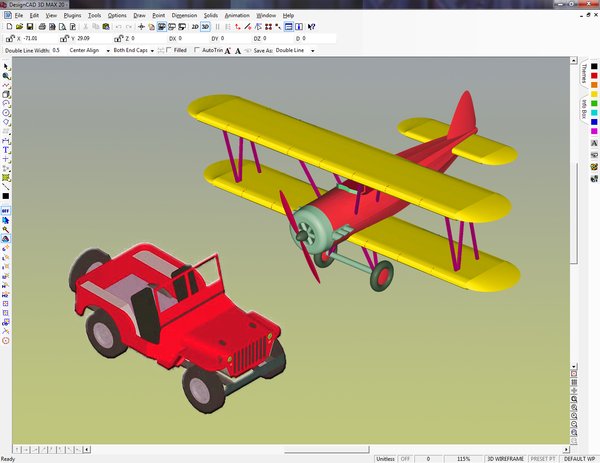Open the Solids menu

(210, 16)
